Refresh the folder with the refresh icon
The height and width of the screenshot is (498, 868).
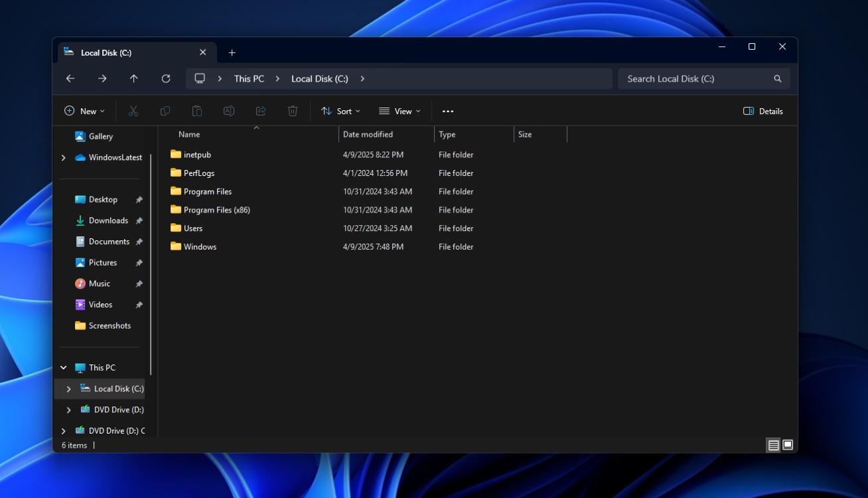(x=166, y=78)
